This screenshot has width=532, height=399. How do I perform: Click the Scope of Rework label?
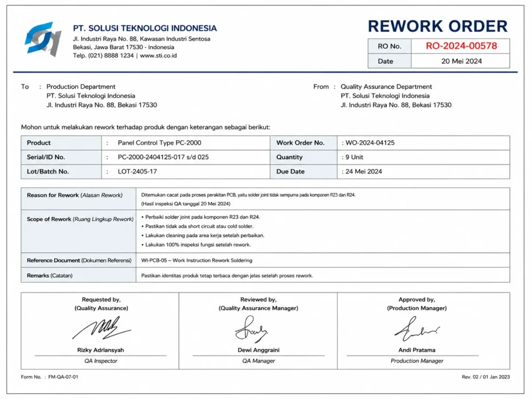tap(80, 219)
